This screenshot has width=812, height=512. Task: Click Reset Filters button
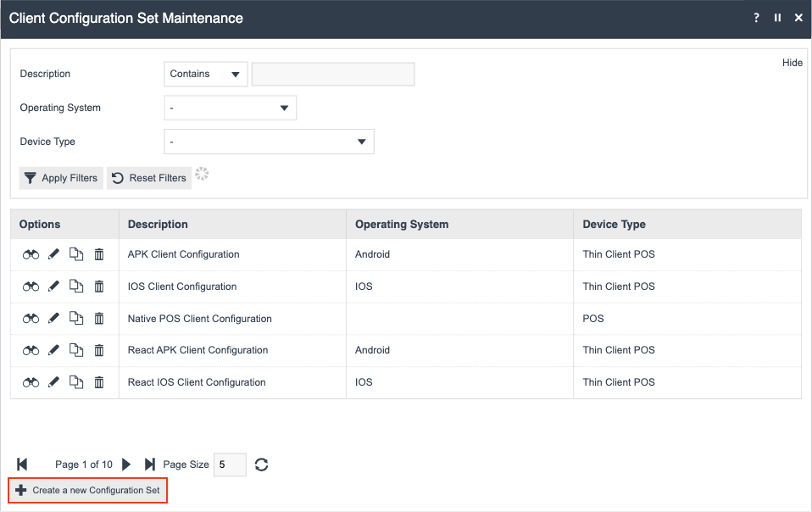click(x=149, y=178)
